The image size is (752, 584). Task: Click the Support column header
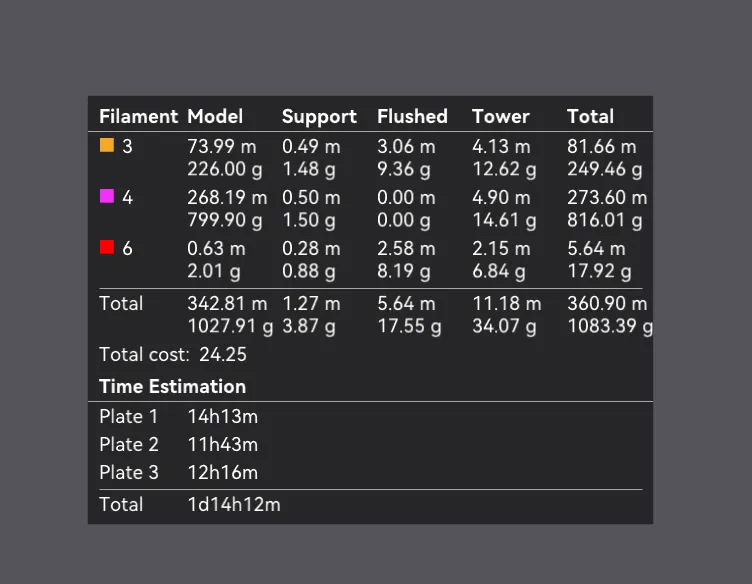point(319,116)
